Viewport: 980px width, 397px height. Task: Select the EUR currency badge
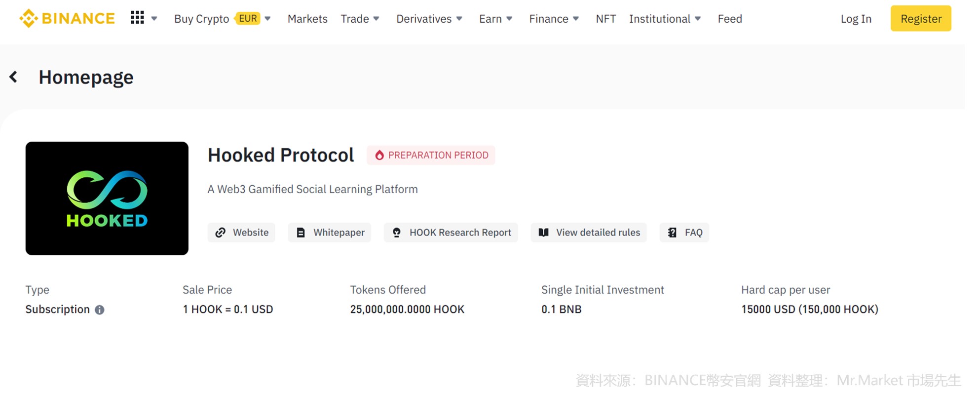247,18
